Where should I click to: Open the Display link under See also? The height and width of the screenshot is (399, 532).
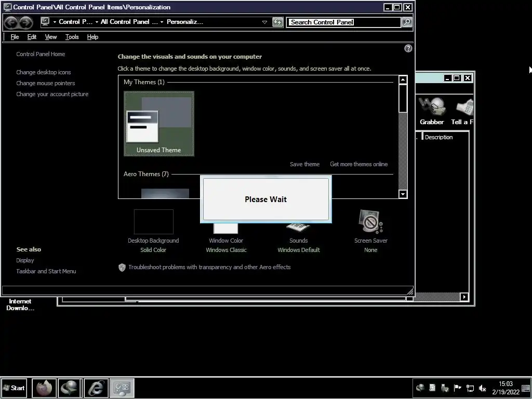pyautogui.click(x=25, y=260)
